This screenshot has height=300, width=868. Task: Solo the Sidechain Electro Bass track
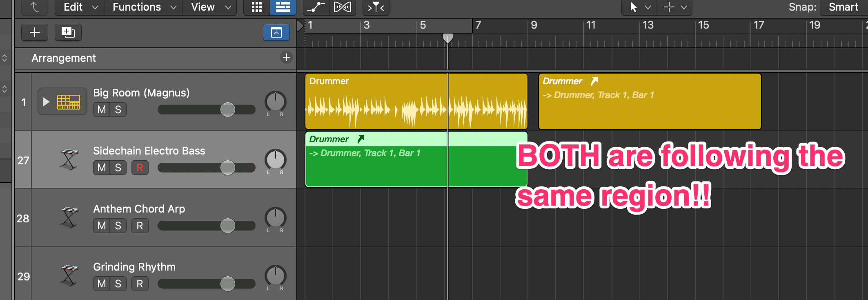[x=118, y=168]
